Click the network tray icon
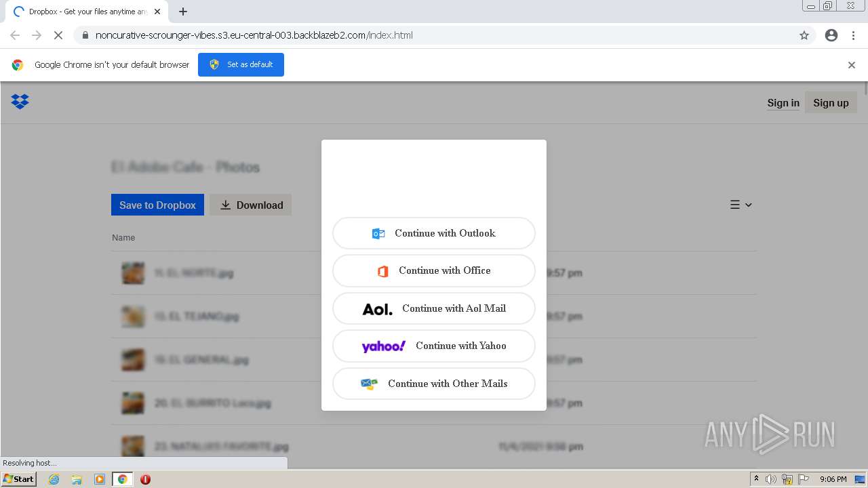Image resolution: width=868 pixels, height=488 pixels. [787, 479]
